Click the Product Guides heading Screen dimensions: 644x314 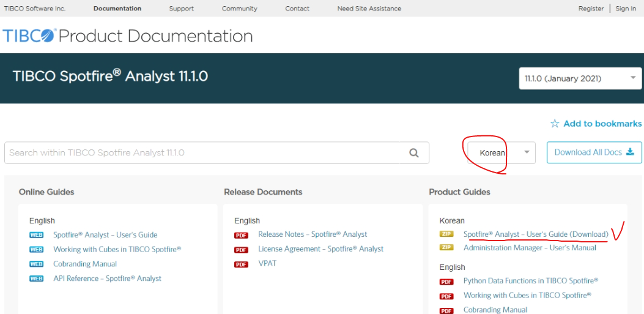click(x=459, y=192)
